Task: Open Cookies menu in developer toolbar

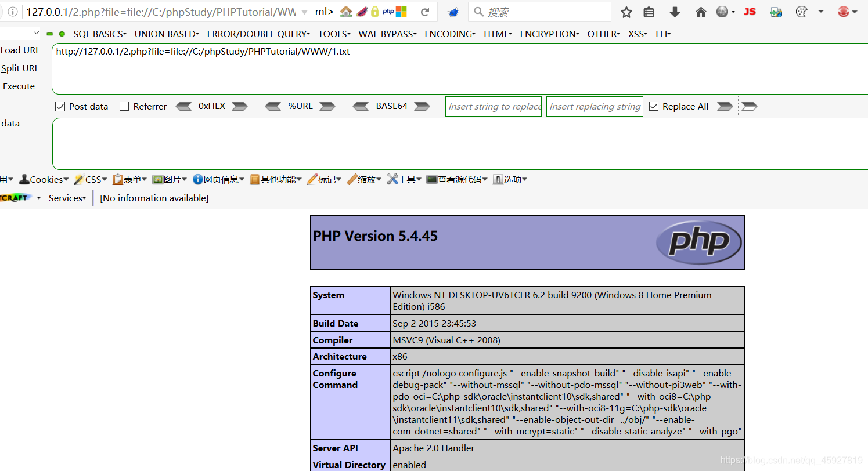Action: 44,180
